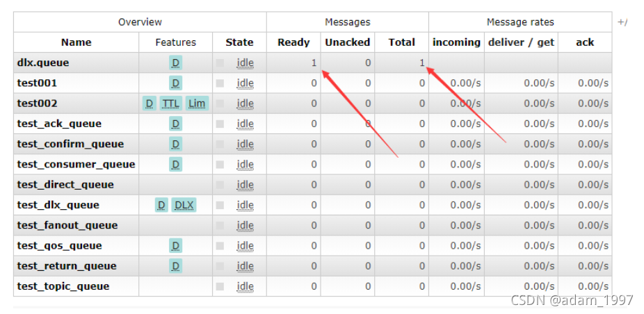Viewport: 644px width, 314px height.
Task: Click the DLX badge in test_dlx_queue row
Action: click(x=184, y=205)
